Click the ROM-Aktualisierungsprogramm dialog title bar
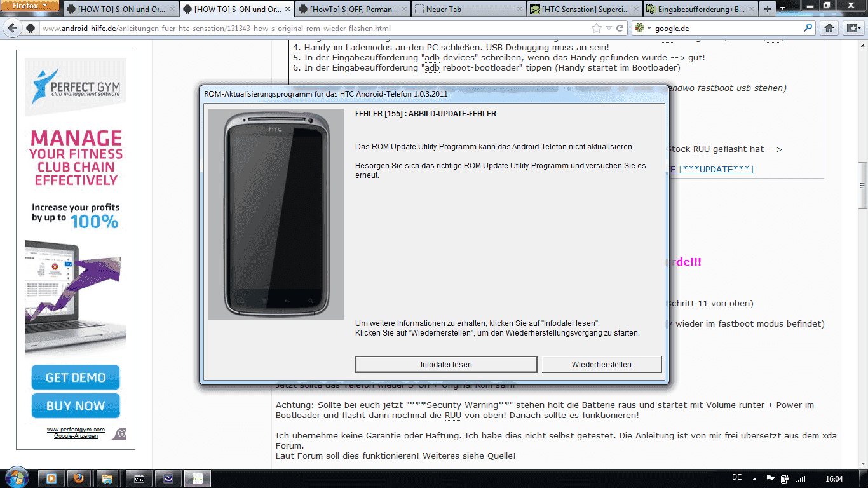Screen dimensions: 868x488 tap(433, 94)
